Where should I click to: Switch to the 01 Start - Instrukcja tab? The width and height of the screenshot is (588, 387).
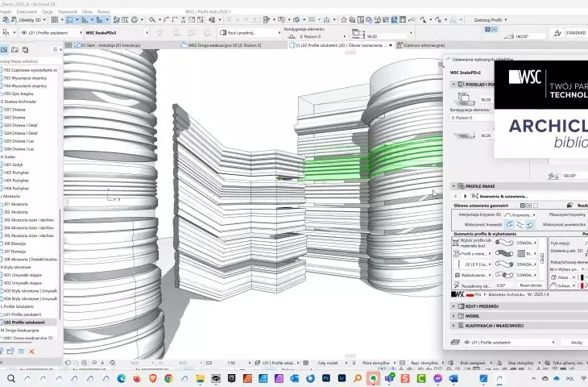tap(107, 45)
